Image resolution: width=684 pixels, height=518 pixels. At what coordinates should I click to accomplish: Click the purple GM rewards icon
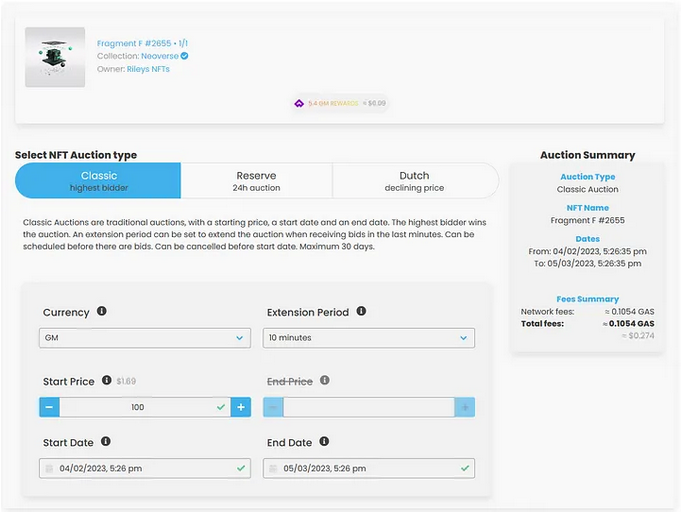point(299,103)
